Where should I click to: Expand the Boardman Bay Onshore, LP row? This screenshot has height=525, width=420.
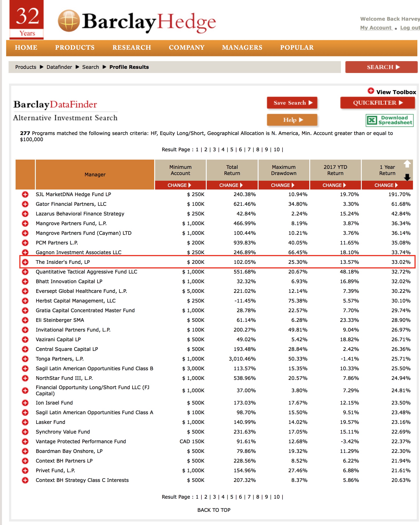click(25, 451)
